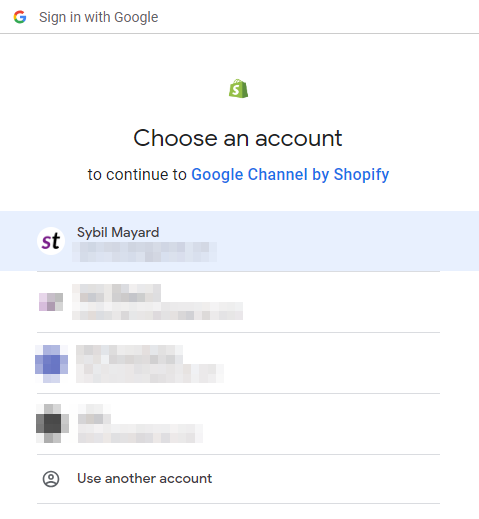Click the blurred email of the fourth account
Screen dimensions: 479x519
tap(140, 433)
